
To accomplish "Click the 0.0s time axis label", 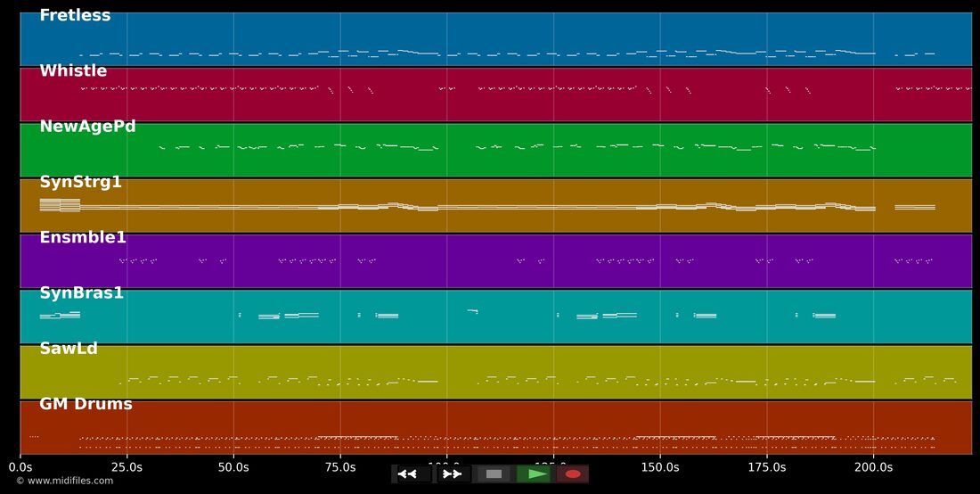I will click(20, 467).
